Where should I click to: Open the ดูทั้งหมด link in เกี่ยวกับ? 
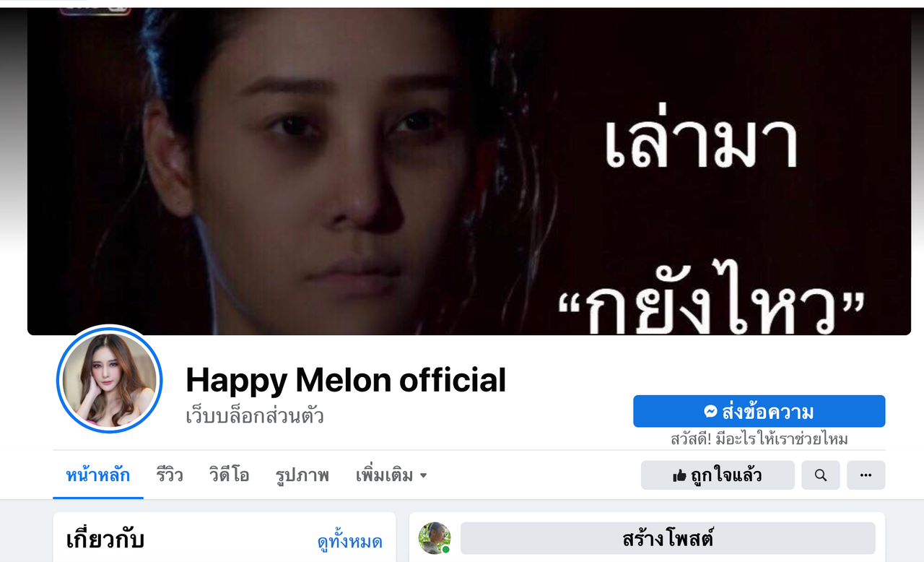tap(350, 542)
